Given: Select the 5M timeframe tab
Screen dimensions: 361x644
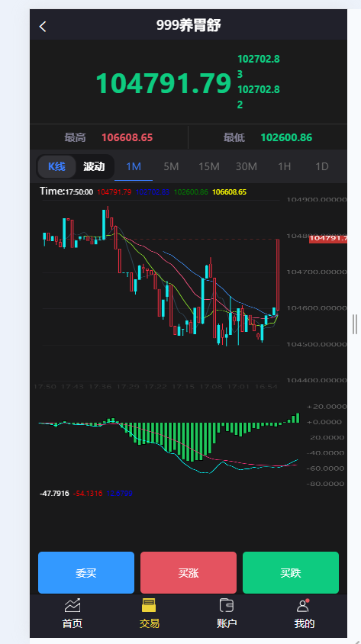Looking at the screenshot, I should click(x=171, y=167).
